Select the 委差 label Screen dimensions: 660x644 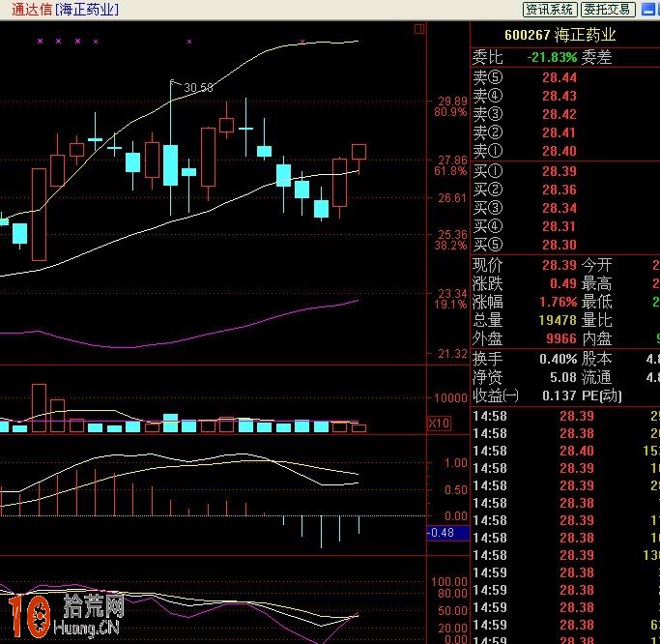pyautogui.click(x=596, y=57)
